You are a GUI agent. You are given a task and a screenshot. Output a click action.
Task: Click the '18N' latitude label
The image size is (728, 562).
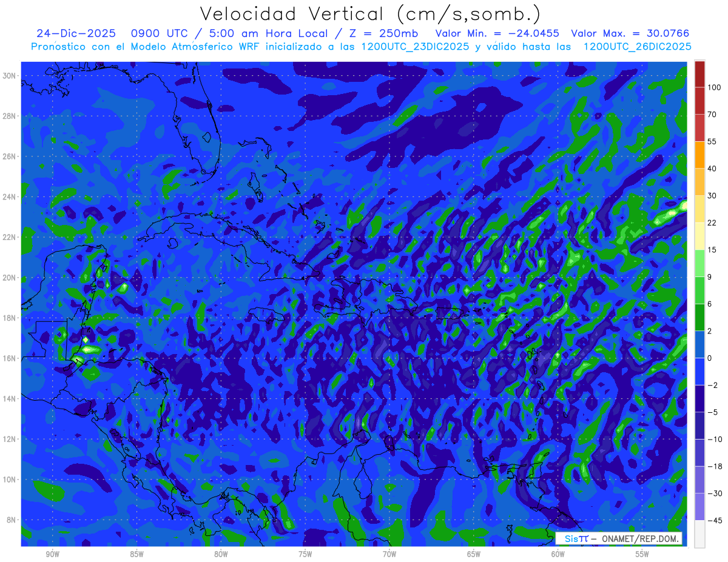pos(10,318)
